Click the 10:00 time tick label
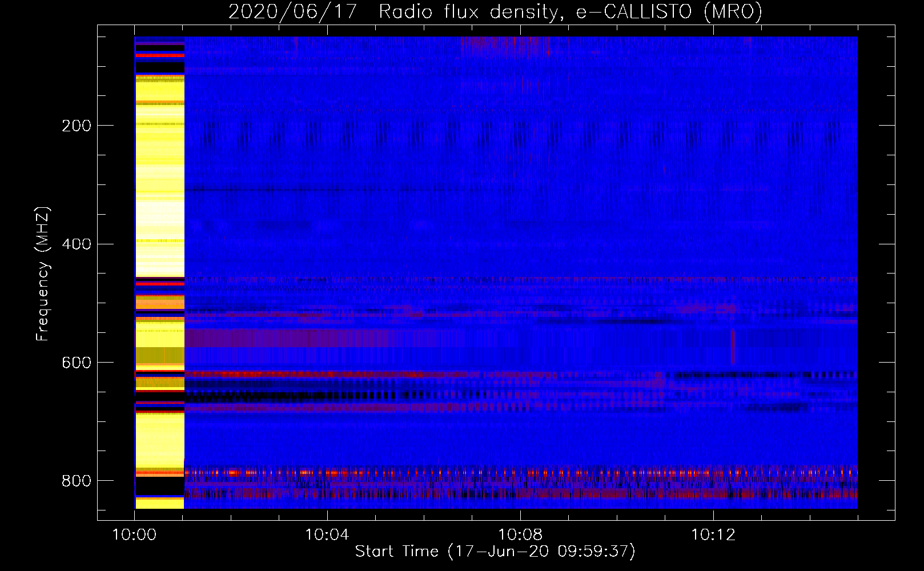Image resolution: width=924 pixels, height=571 pixels. (x=134, y=535)
